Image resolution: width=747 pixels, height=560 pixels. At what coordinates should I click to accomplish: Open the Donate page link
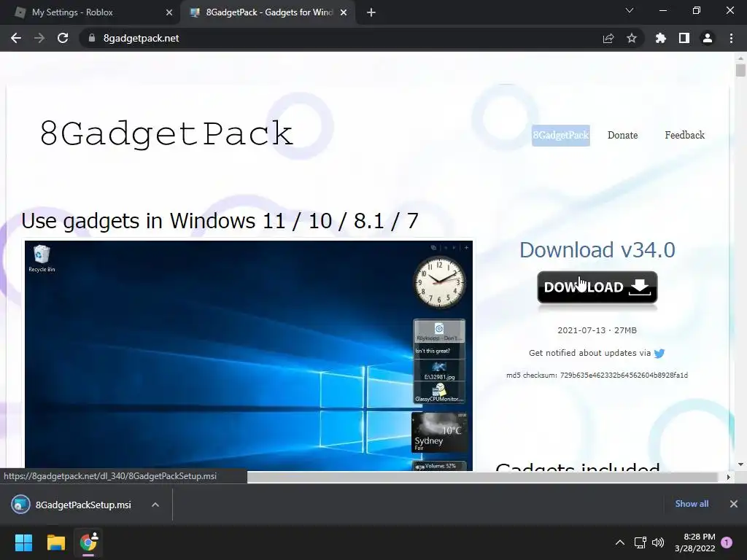coord(622,135)
